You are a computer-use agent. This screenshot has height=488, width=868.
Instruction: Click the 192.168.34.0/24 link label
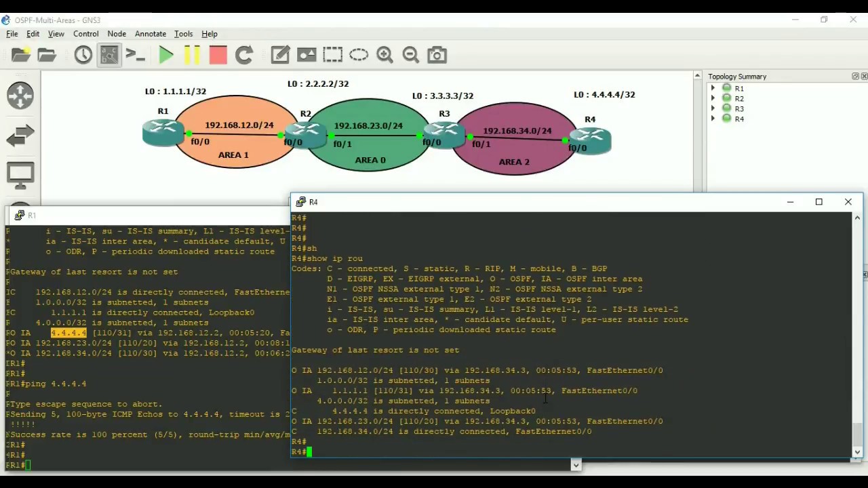pos(517,131)
